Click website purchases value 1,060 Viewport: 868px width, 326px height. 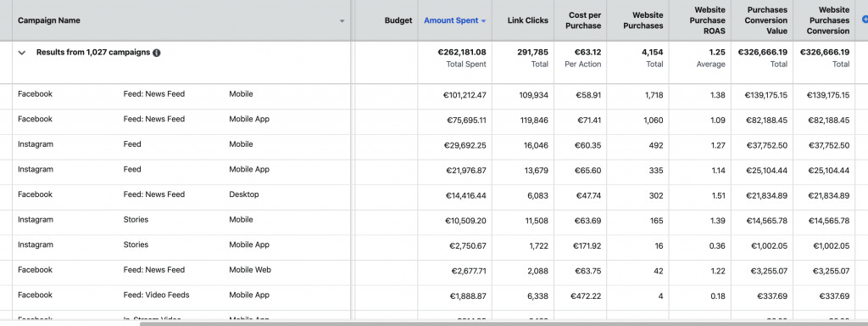click(x=654, y=121)
